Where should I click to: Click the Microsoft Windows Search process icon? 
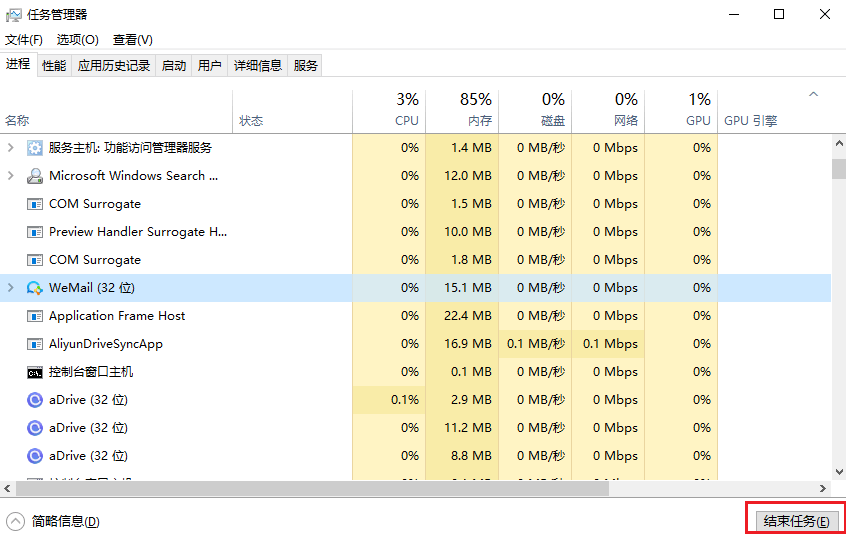point(35,176)
